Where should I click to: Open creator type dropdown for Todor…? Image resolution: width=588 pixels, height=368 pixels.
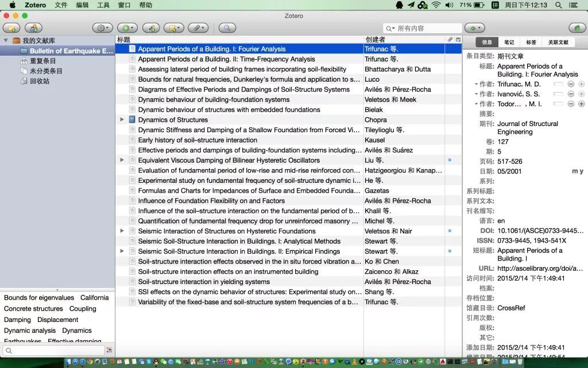[x=477, y=103]
